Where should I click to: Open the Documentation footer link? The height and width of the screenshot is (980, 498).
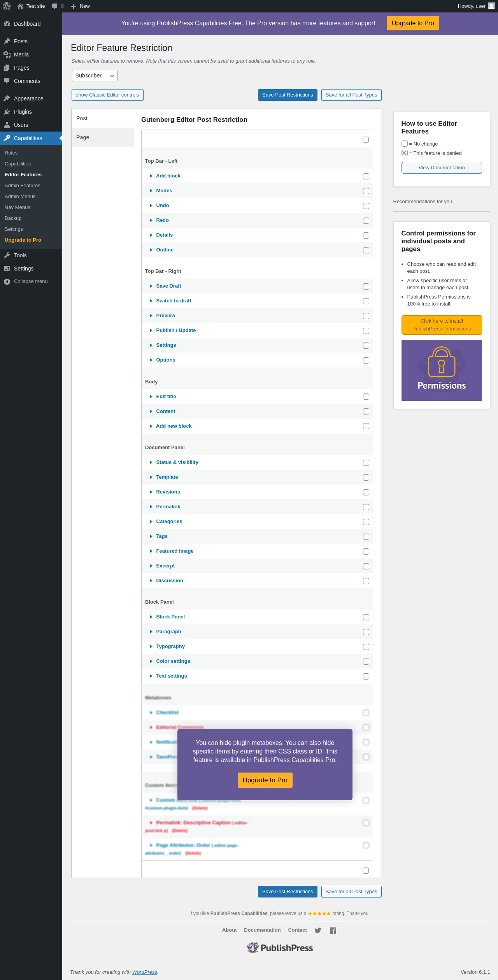point(262,930)
